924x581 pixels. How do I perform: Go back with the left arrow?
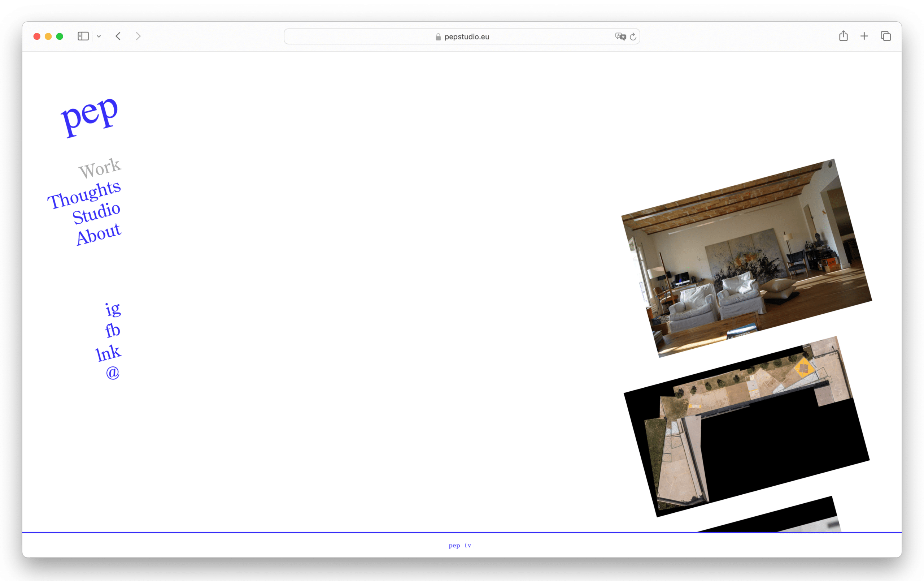pos(118,36)
